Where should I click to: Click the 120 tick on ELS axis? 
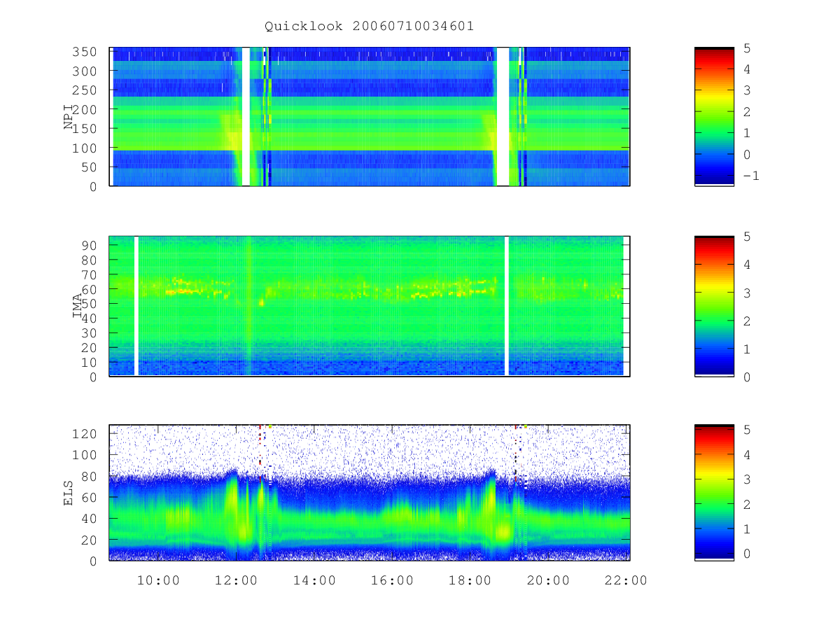click(x=85, y=434)
